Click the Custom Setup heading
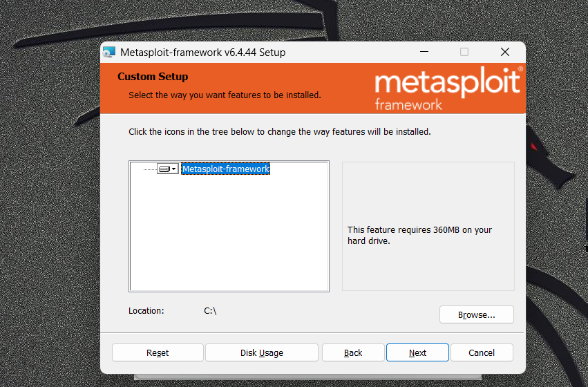The image size is (588, 387). pos(153,77)
